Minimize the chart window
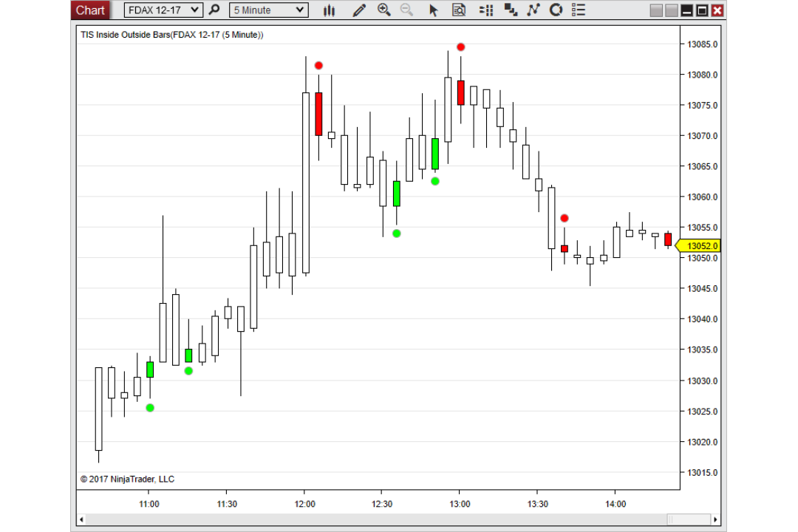 pyautogui.click(x=686, y=10)
